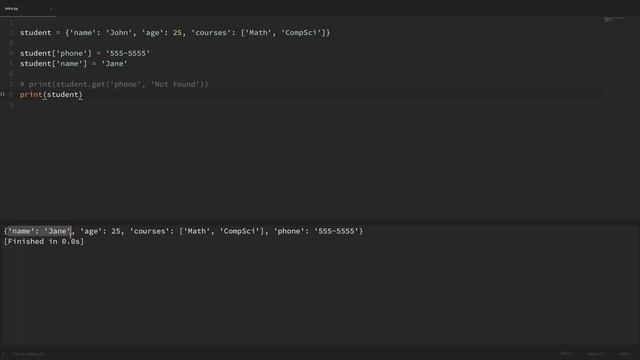
Task: Close the intro.py tab
Action: [51, 9]
